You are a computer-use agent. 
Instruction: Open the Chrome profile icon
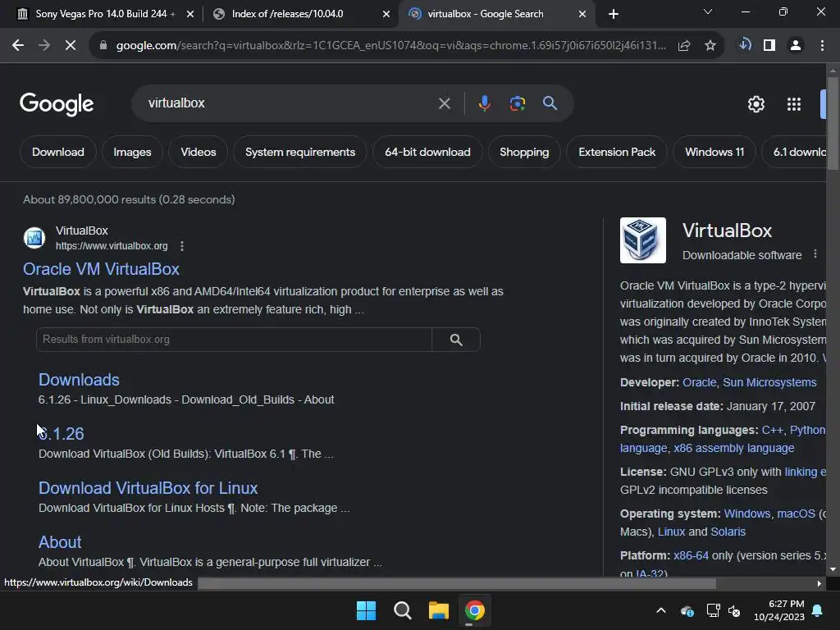[x=796, y=46]
